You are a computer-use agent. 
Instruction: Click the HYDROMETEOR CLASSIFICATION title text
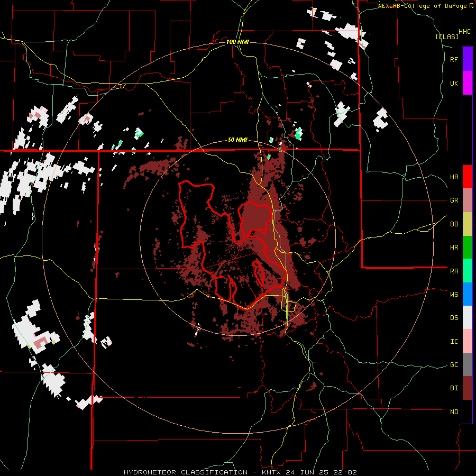pos(186,472)
